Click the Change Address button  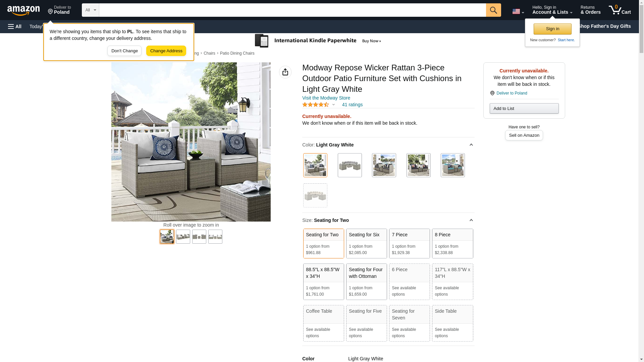click(x=166, y=51)
